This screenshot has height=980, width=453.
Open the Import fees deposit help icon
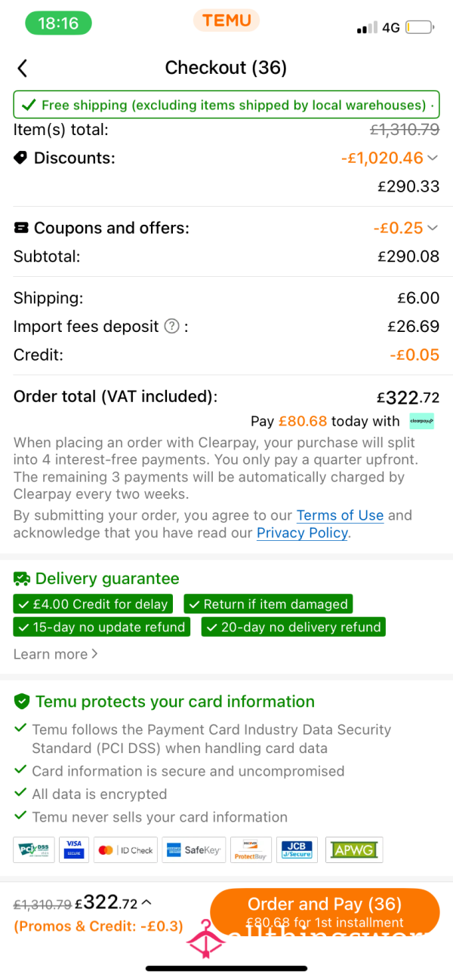click(172, 327)
